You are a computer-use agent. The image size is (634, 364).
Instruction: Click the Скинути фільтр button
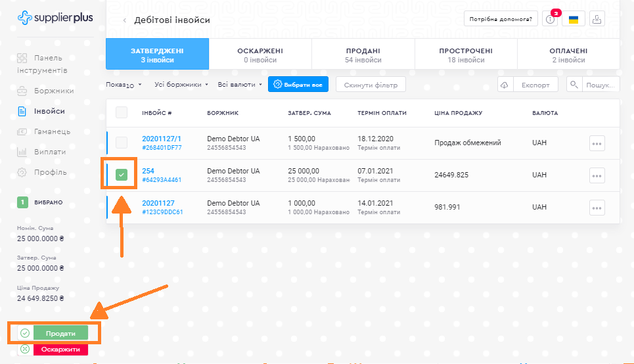(371, 85)
